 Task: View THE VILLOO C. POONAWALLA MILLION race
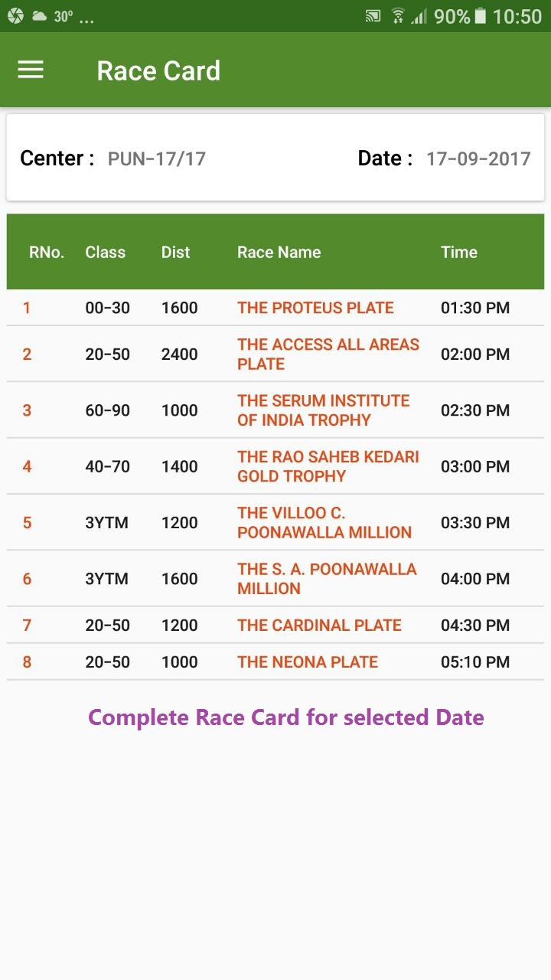point(324,522)
